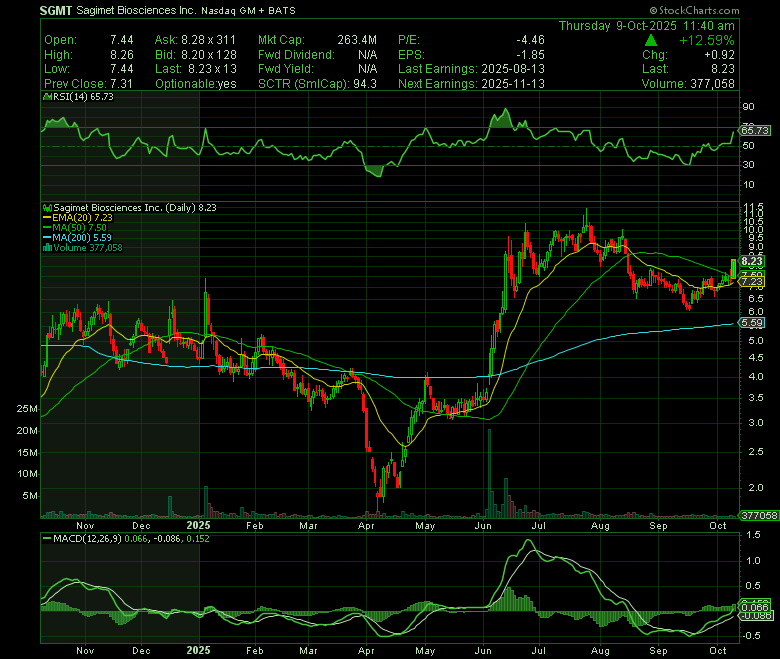Click the 10M volume axis label
780x659 pixels.
point(27,474)
